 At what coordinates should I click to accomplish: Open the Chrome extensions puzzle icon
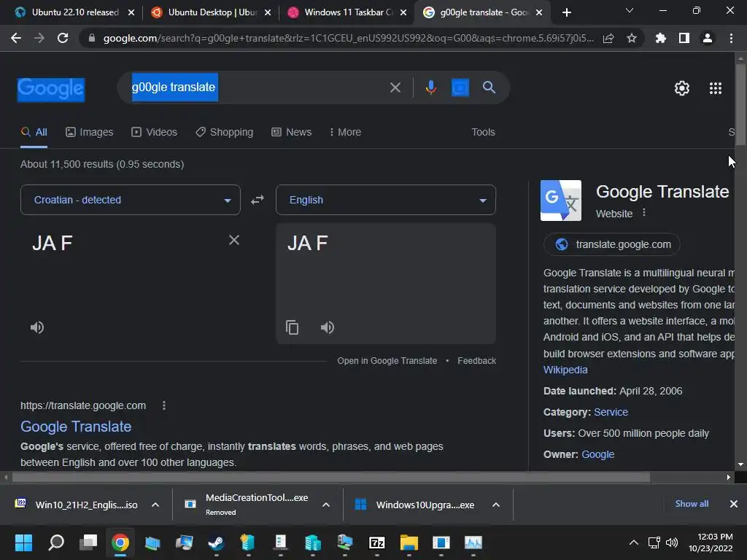[660, 38]
